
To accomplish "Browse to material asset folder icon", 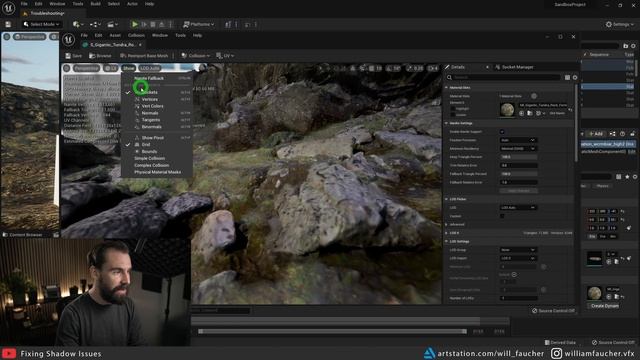I will pos(530,113).
